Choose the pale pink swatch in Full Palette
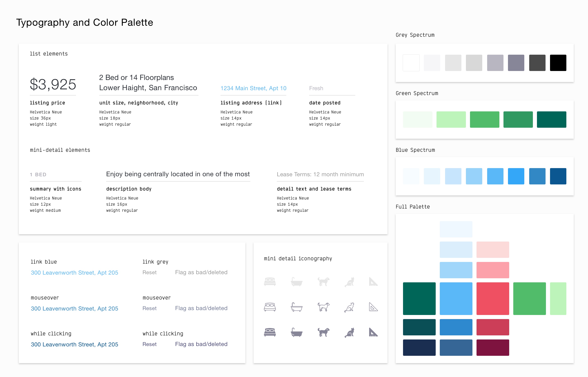Viewport: 588px width, 377px height. tap(493, 249)
